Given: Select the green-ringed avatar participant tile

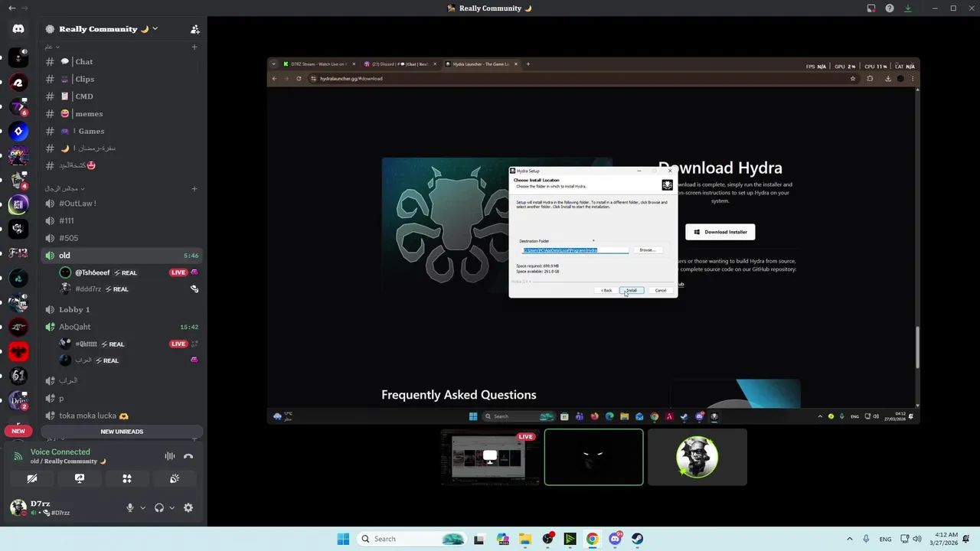Looking at the screenshot, I should tap(697, 457).
